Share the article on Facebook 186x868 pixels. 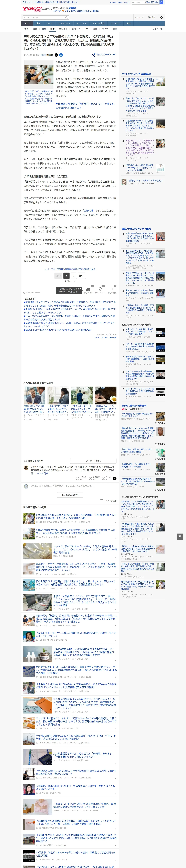[61, 55]
